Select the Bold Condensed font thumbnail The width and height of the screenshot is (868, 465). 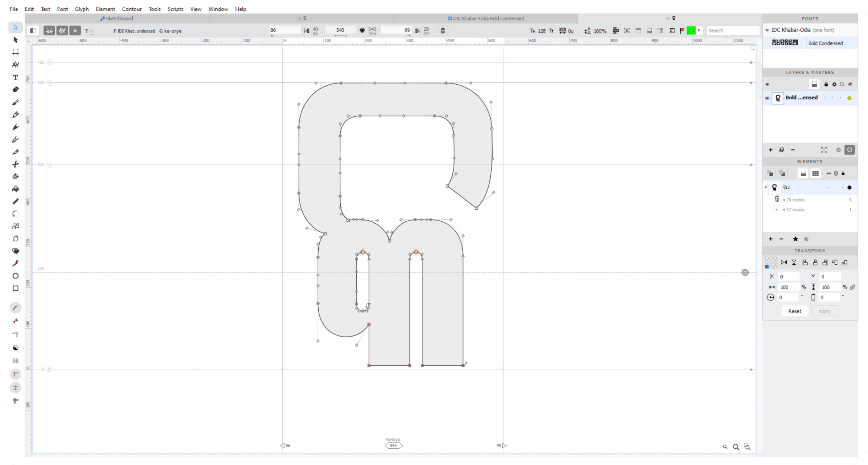tap(785, 43)
